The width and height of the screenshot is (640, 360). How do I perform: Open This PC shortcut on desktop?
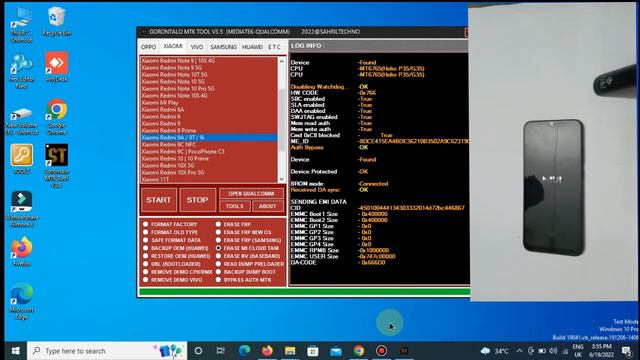tap(21, 24)
